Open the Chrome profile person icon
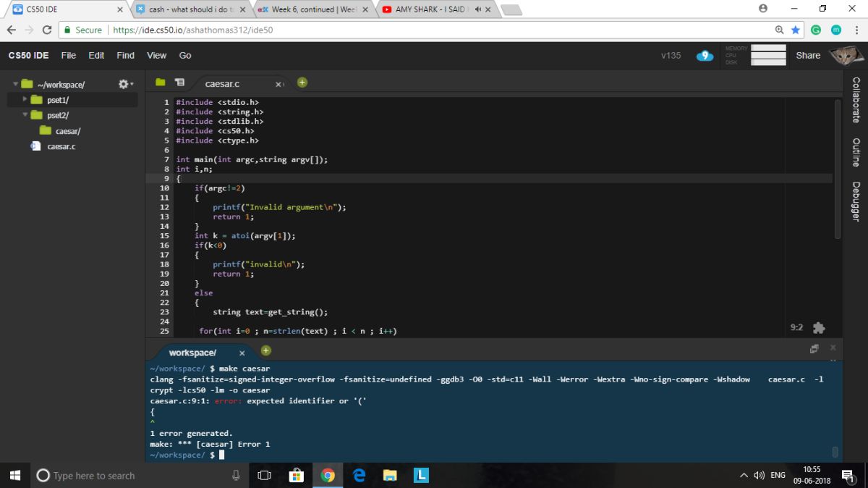This screenshot has height=488, width=868. [762, 9]
